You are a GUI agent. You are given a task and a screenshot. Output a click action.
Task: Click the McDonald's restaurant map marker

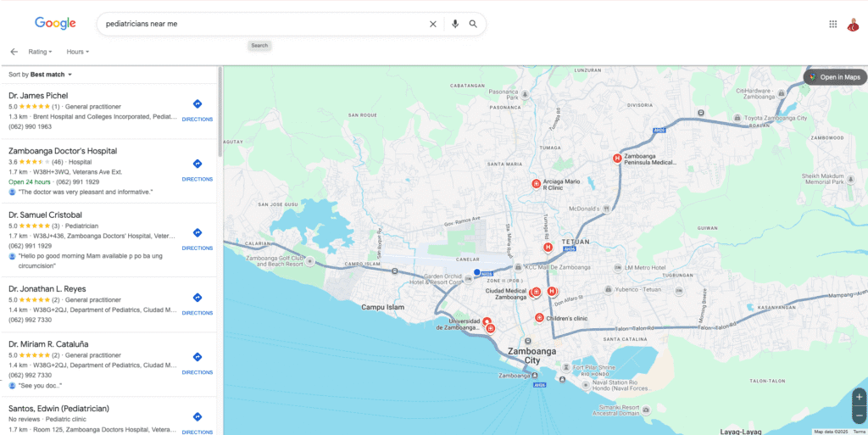(606, 209)
